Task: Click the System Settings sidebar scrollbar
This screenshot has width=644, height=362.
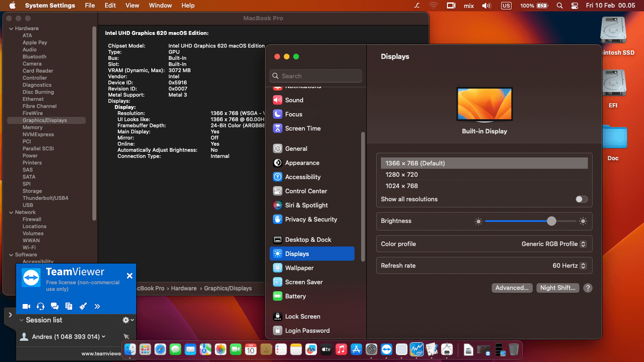Action: coord(363,196)
